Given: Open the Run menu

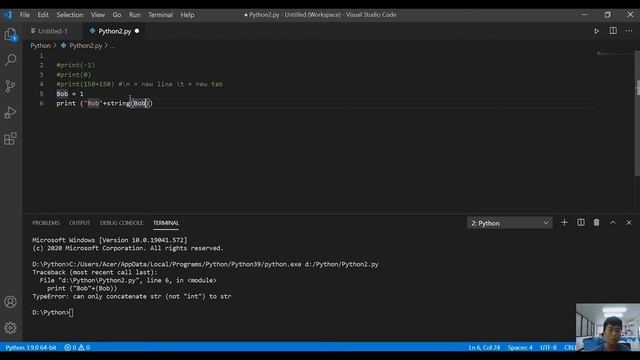Looking at the screenshot, I should point(134,15).
